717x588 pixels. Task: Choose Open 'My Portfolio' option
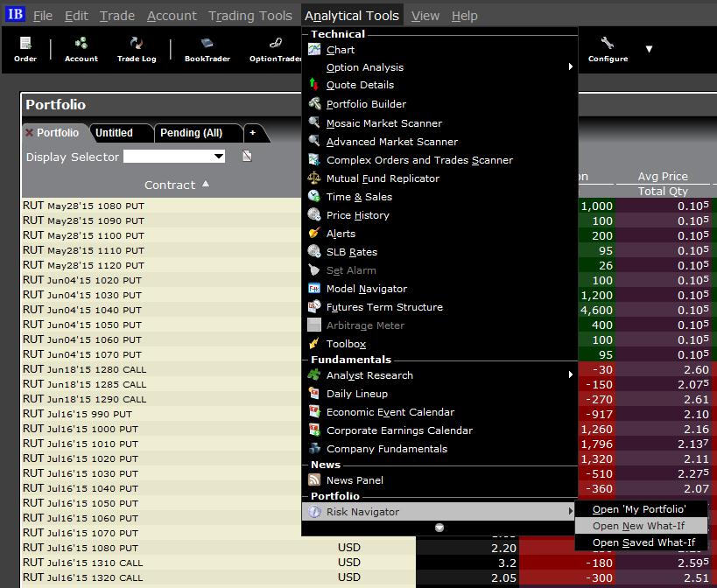click(641, 509)
